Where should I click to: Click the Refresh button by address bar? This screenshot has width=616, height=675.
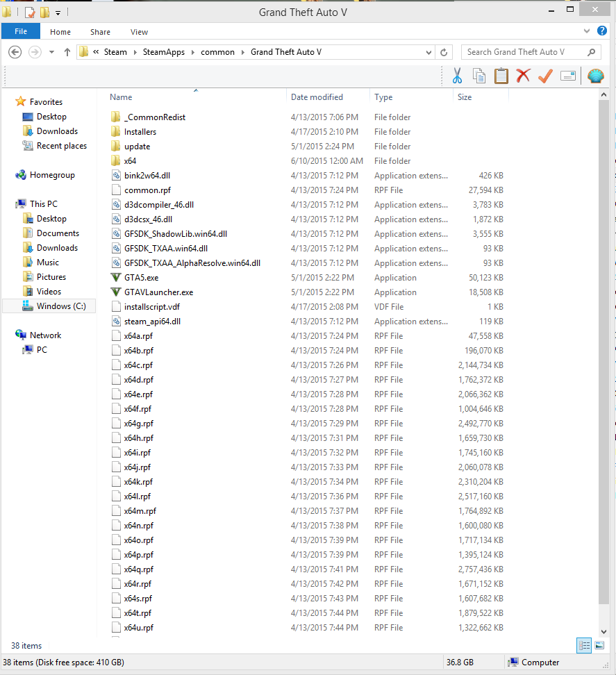(444, 52)
